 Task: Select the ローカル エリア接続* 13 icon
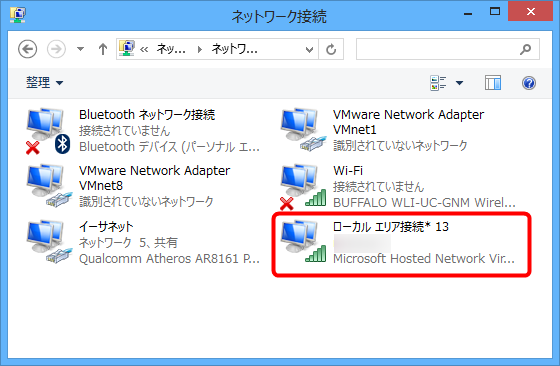[x=303, y=242]
